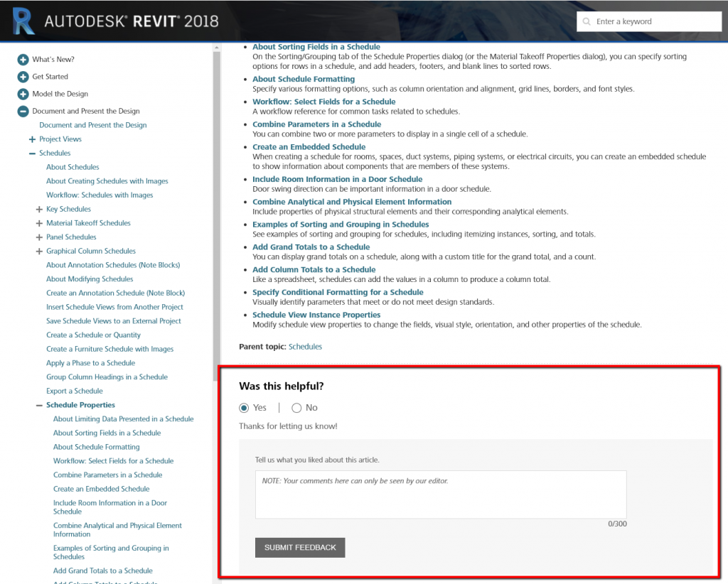Open Schedule View Instance Properties link

click(316, 315)
